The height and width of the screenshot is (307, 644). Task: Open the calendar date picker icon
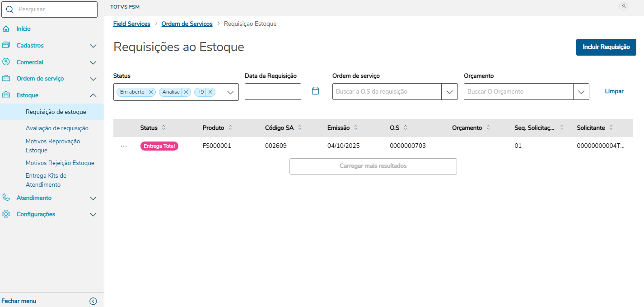pos(315,91)
